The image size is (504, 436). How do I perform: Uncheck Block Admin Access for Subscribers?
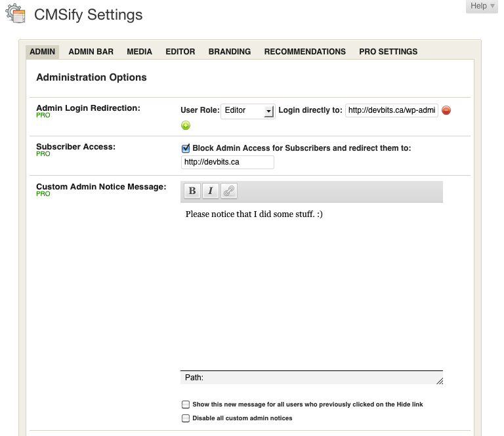(186, 148)
